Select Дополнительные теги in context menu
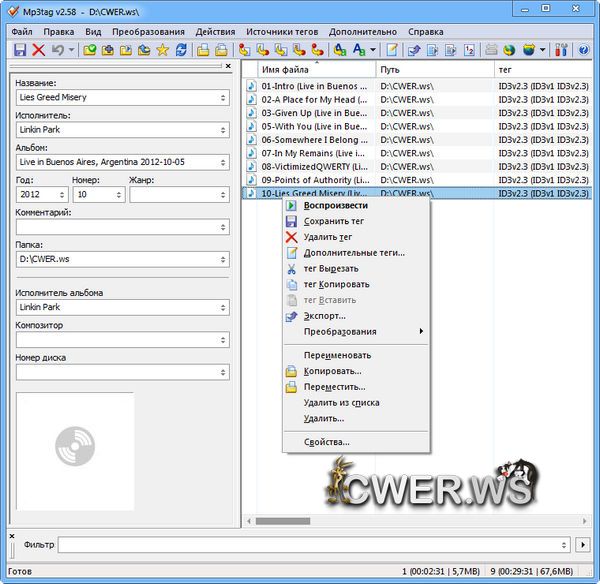The width and height of the screenshot is (600, 584). tap(354, 253)
